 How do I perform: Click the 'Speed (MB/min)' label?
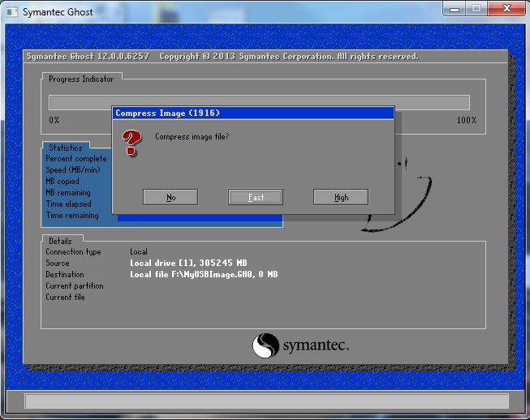coord(73,169)
